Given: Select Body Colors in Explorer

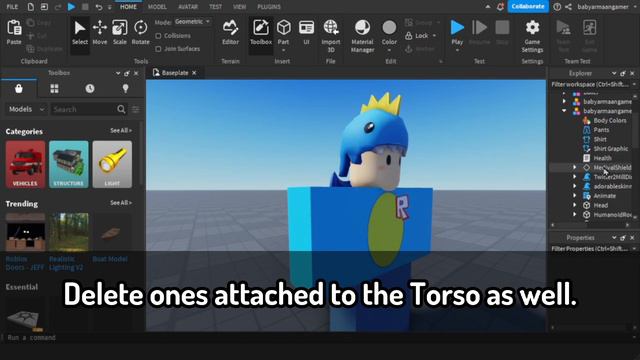Looking at the screenshot, I should pos(609,120).
